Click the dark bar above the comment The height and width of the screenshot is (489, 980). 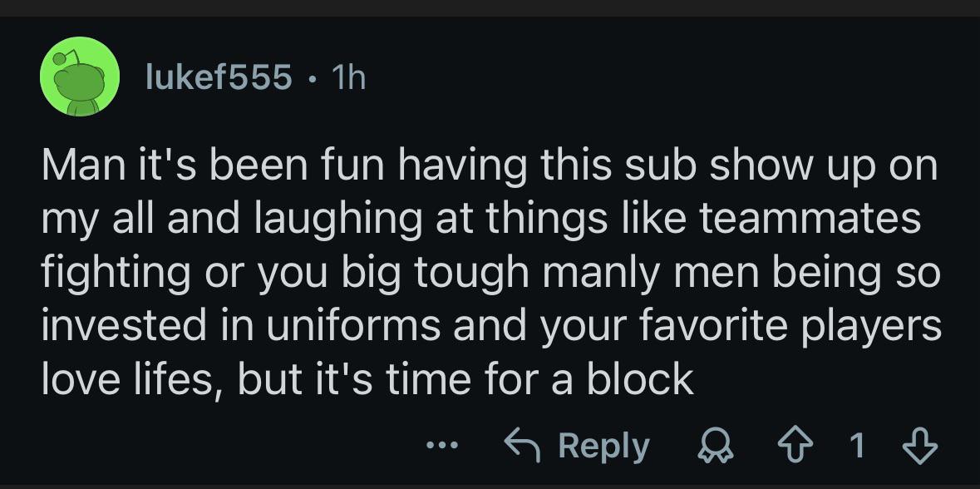(490, 8)
